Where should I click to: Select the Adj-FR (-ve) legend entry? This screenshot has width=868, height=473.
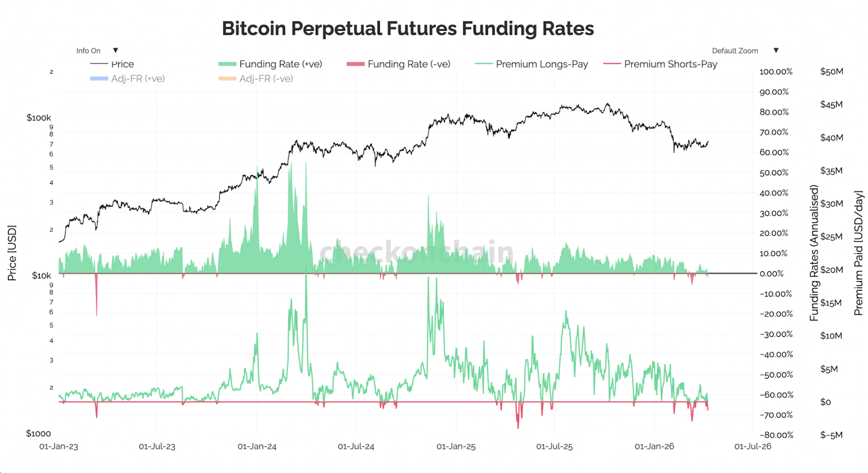(x=266, y=79)
